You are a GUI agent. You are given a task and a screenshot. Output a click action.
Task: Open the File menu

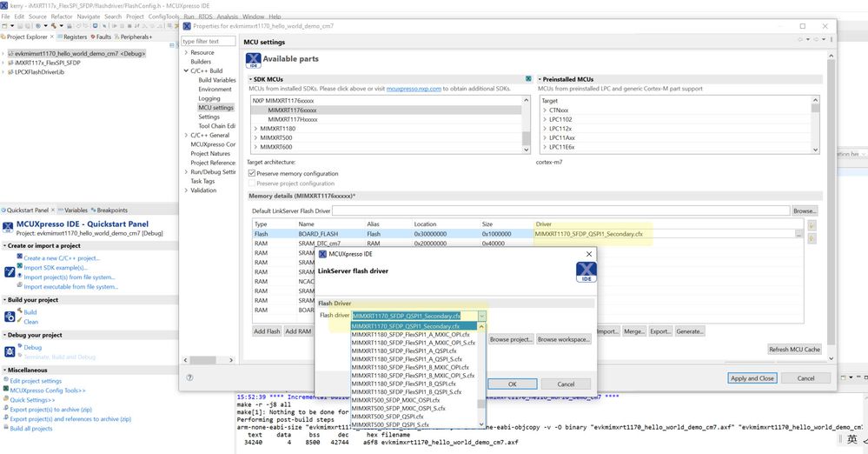[5, 17]
